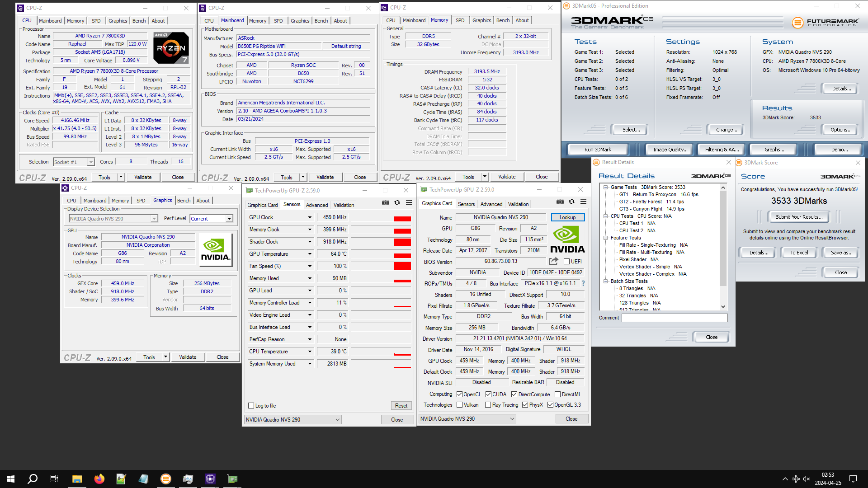Open Tools arrow dropdown in CPU-Z CPU window
Image resolution: width=868 pixels, height=488 pixels.
pos(121,177)
